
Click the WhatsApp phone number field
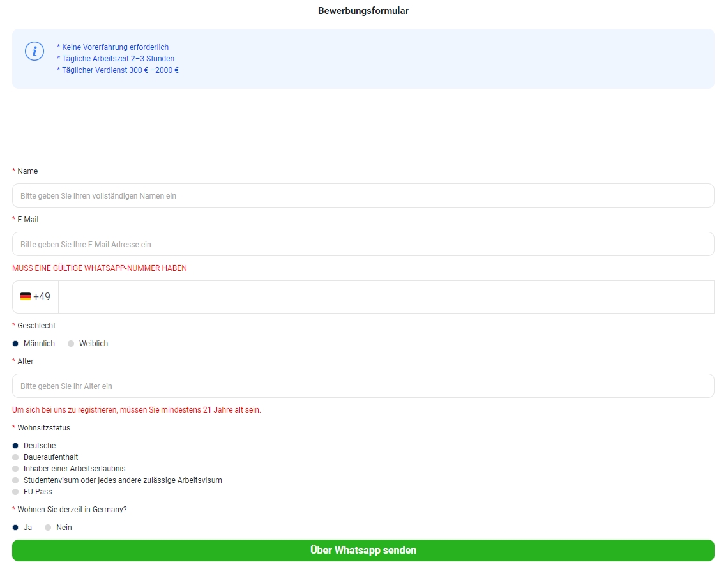386,297
